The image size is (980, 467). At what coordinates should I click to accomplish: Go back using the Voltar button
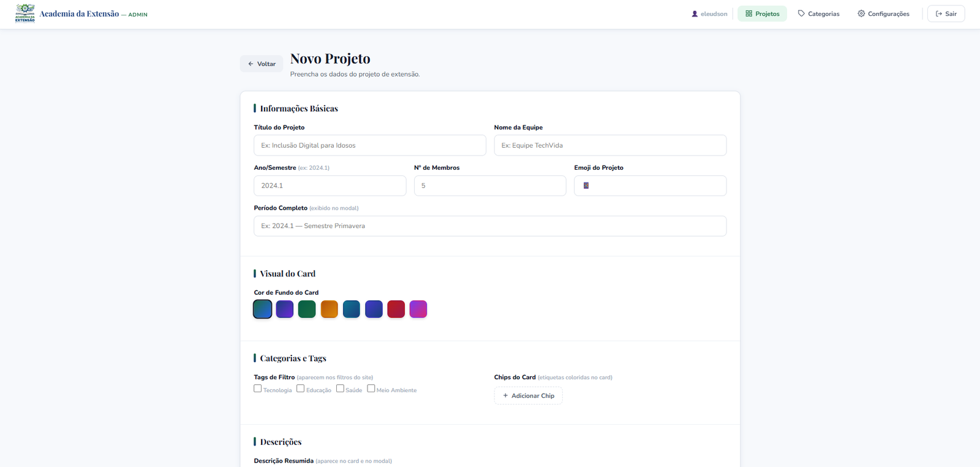[x=262, y=64]
